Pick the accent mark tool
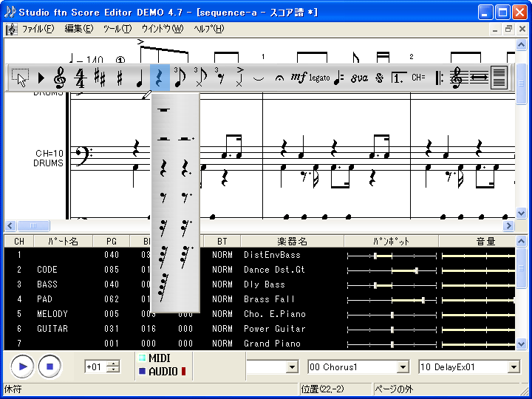This screenshot has width=532, height=399. pos(239,78)
